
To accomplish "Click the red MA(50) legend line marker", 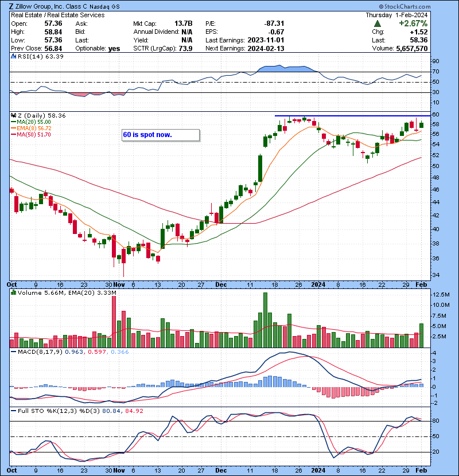I will [x=13, y=135].
